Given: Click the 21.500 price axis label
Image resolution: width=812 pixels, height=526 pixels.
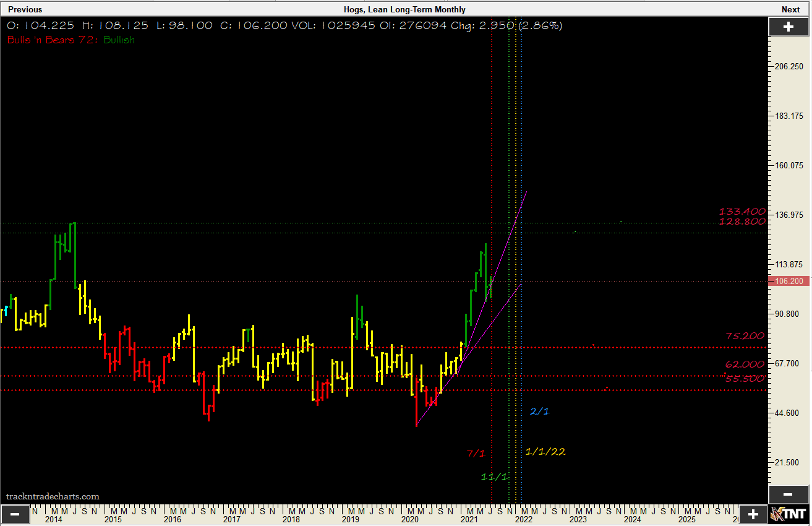Looking at the screenshot, I should (788, 462).
